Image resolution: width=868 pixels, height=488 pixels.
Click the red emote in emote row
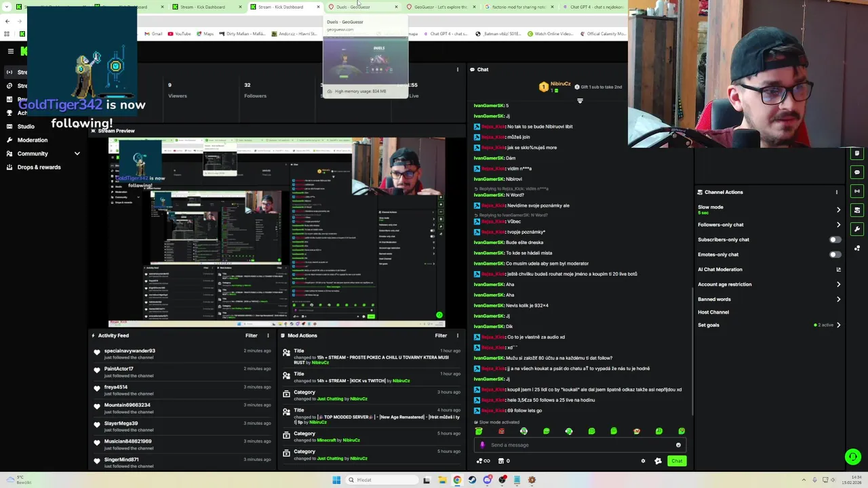[501, 431]
